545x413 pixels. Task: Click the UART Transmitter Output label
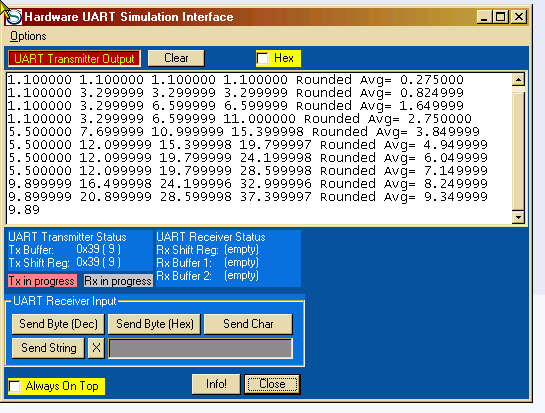[x=74, y=58]
